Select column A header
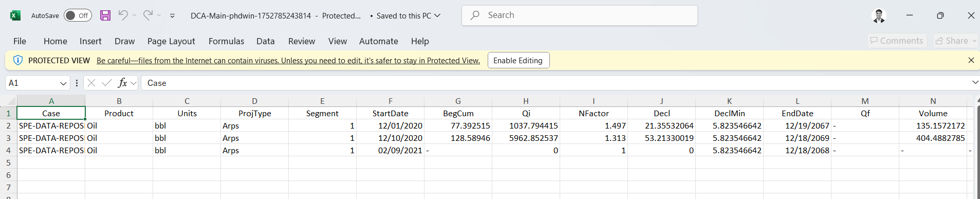Image resolution: width=980 pixels, height=199 pixels. pyautogui.click(x=51, y=101)
